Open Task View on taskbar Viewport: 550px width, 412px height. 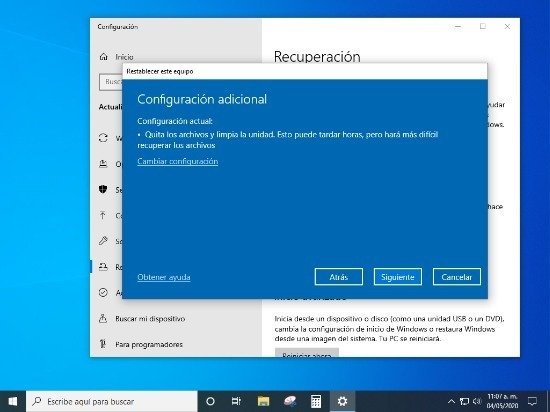[236, 401]
